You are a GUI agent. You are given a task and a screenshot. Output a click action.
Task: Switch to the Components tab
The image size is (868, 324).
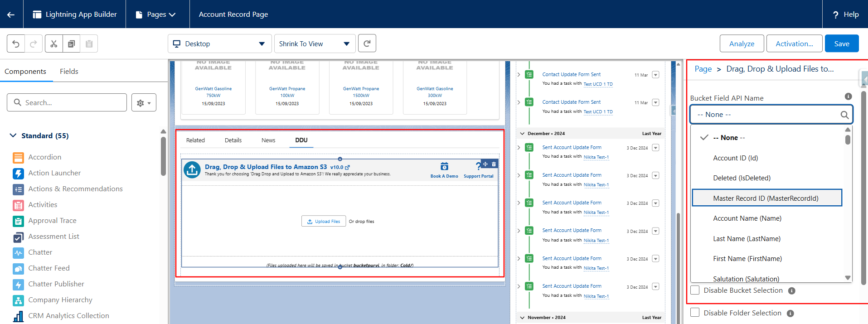25,72
